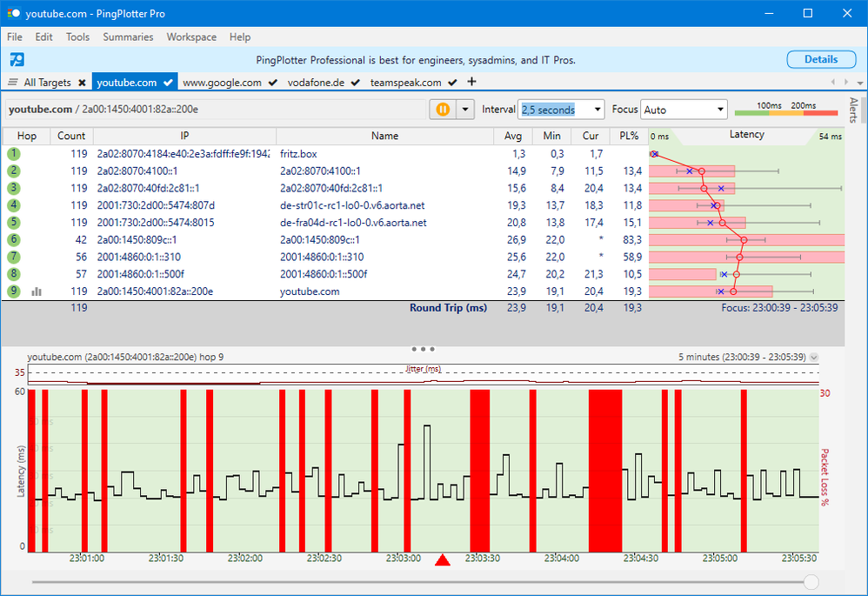Open the All Targets list menu icon
This screenshot has height=596, width=868.
click(13, 83)
